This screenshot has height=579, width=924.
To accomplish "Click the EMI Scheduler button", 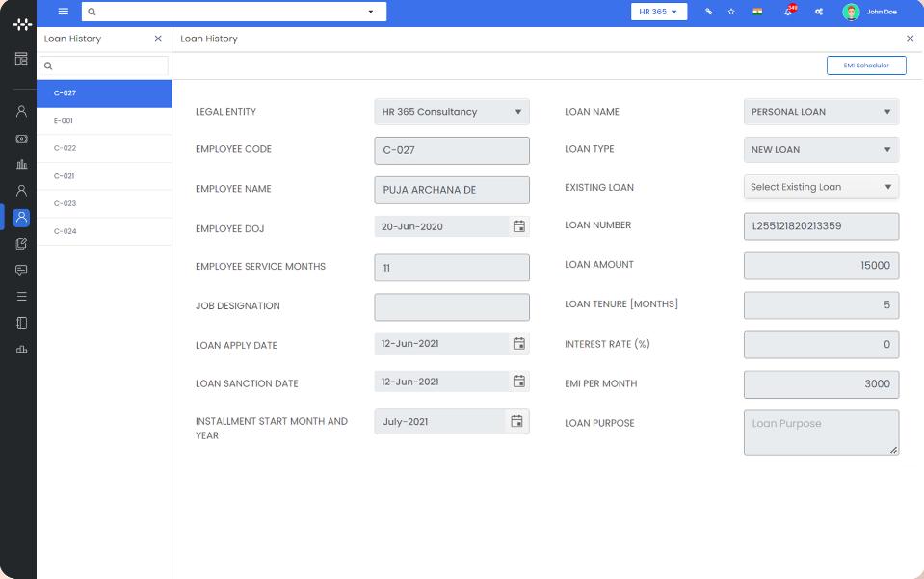I will point(866,66).
